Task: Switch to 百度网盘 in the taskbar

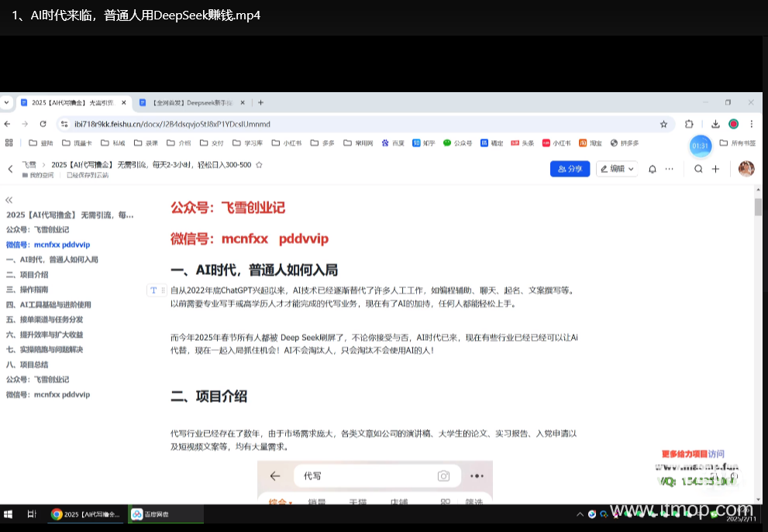Action: pyautogui.click(x=166, y=514)
